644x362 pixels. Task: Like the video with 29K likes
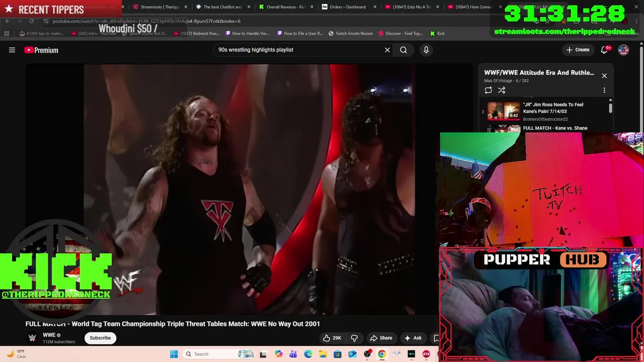(x=332, y=338)
